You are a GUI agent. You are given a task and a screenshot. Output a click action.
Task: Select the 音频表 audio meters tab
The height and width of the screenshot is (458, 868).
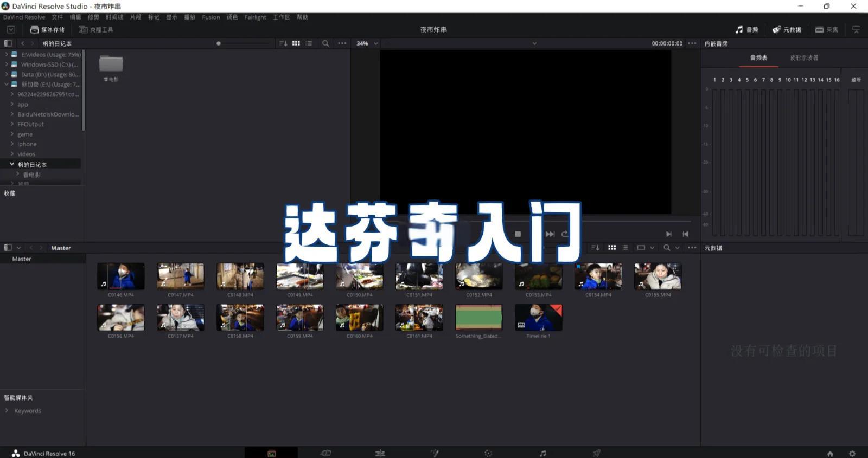click(758, 57)
